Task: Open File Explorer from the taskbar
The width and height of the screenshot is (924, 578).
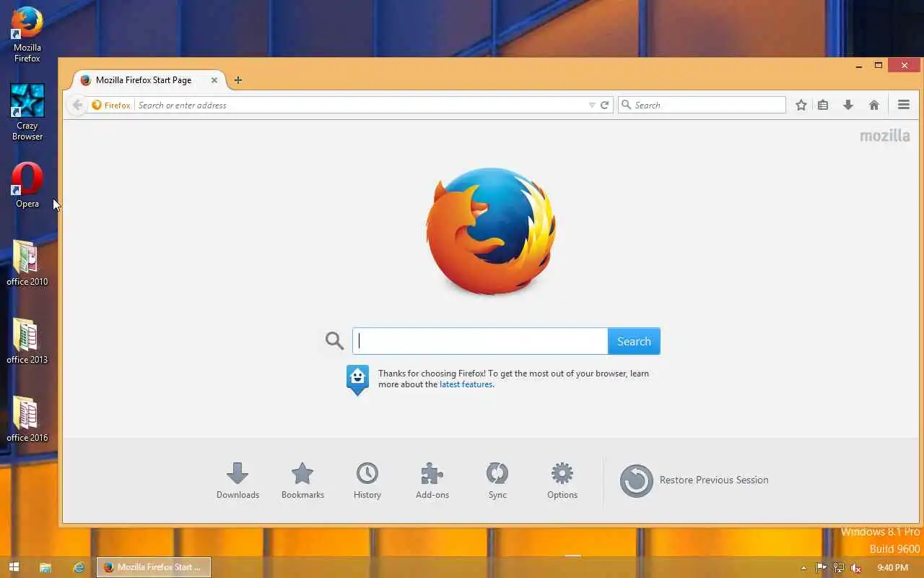Action: click(45, 567)
